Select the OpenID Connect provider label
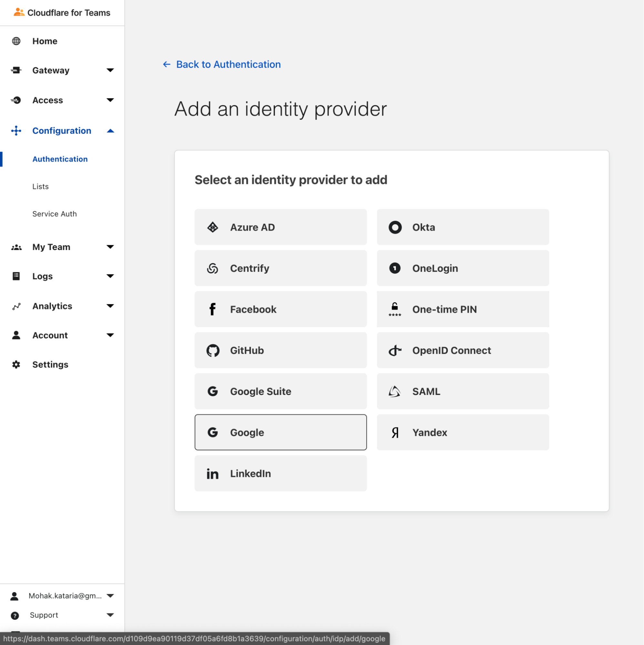The width and height of the screenshot is (644, 645). 452,350
